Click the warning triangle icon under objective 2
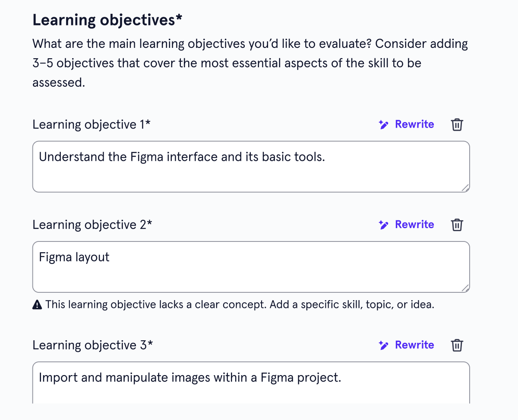 tap(37, 305)
